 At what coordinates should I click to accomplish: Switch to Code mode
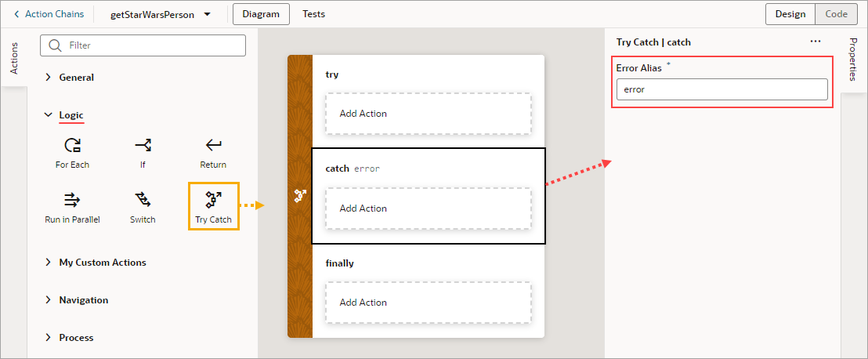[836, 14]
